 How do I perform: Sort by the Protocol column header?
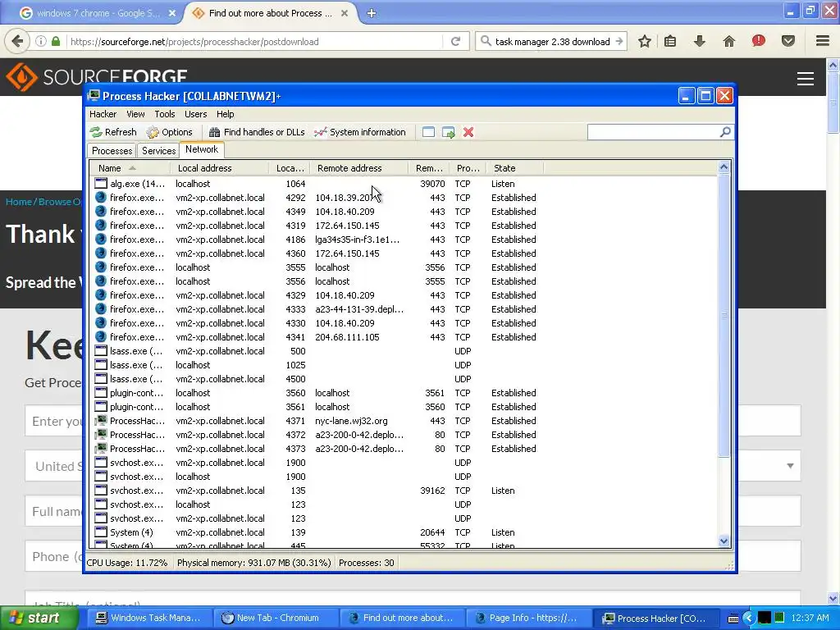468,168
